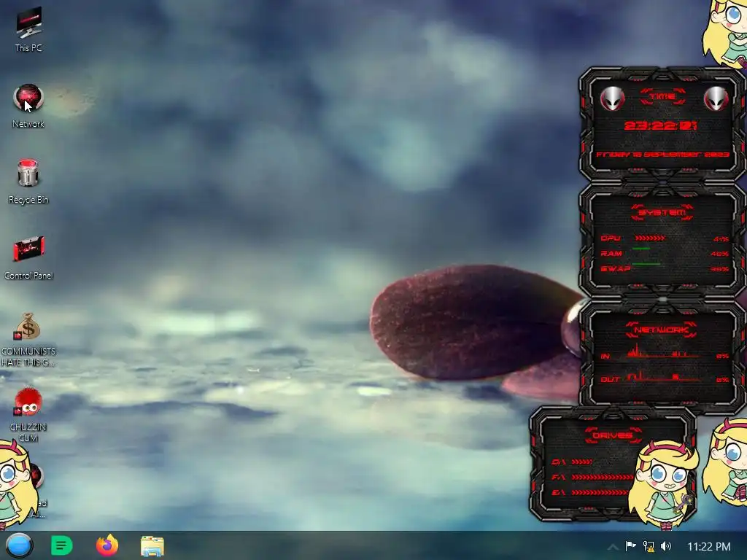Click the NETWORK widget header
Viewport: 747px width, 560px height.
click(x=661, y=330)
